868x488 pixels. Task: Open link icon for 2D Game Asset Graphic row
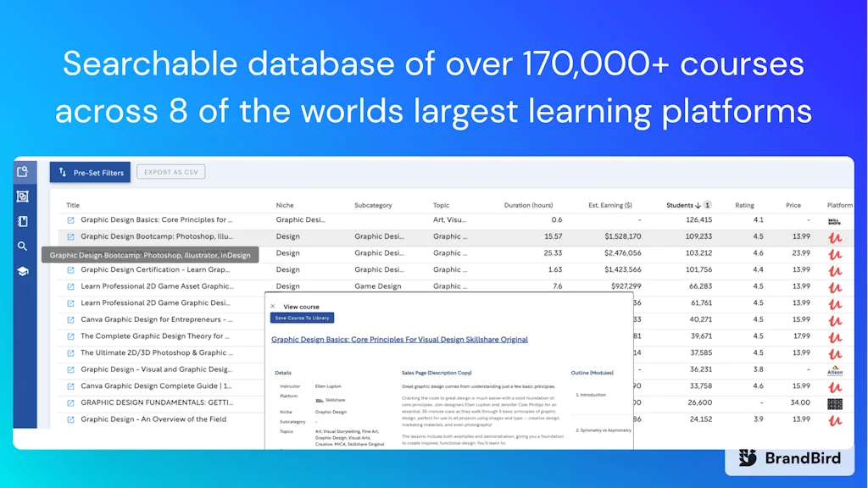point(70,286)
